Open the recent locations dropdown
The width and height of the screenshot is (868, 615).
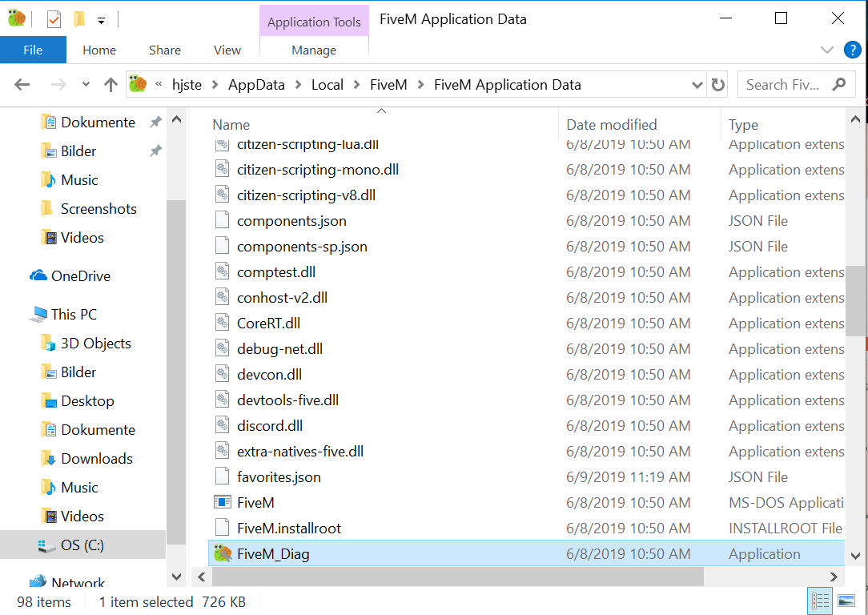[86, 85]
